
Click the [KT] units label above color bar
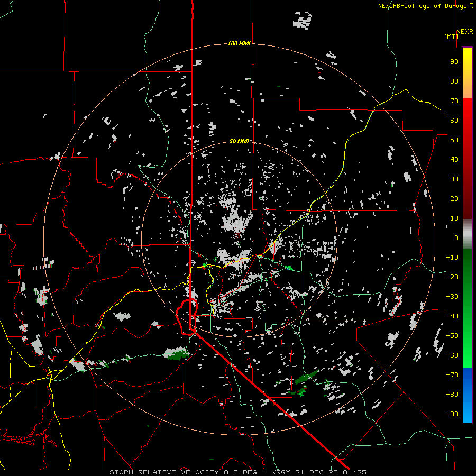click(x=451, y=36)
